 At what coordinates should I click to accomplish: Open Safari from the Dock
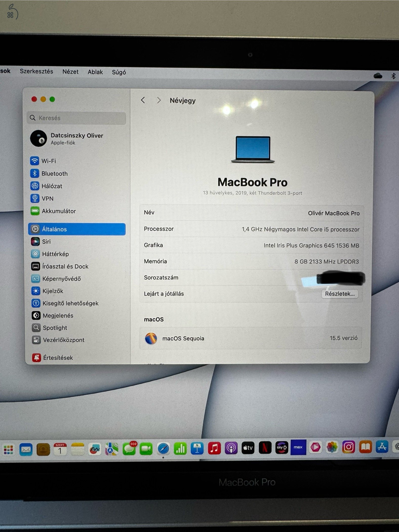(163, 449)
